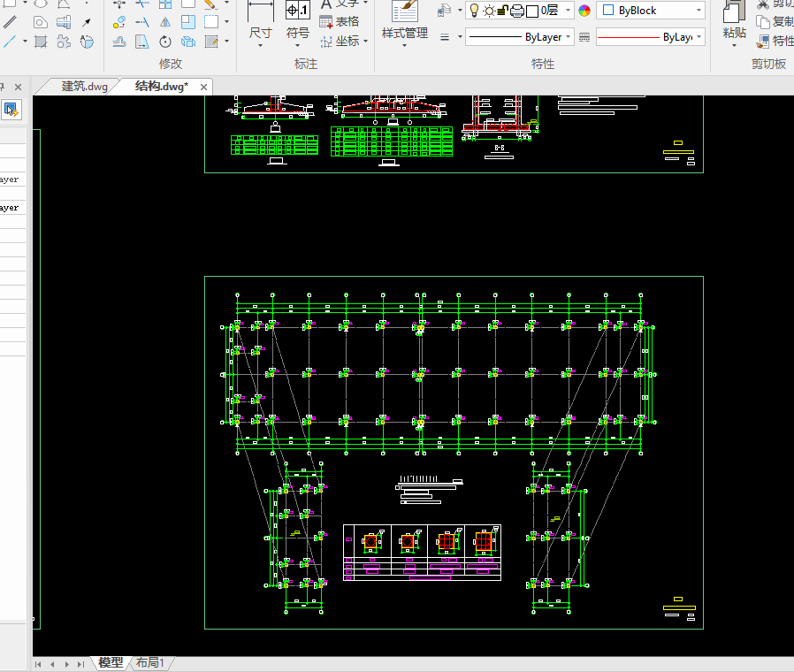Switch to the 建筑.dwg tab

pos(84,87)
